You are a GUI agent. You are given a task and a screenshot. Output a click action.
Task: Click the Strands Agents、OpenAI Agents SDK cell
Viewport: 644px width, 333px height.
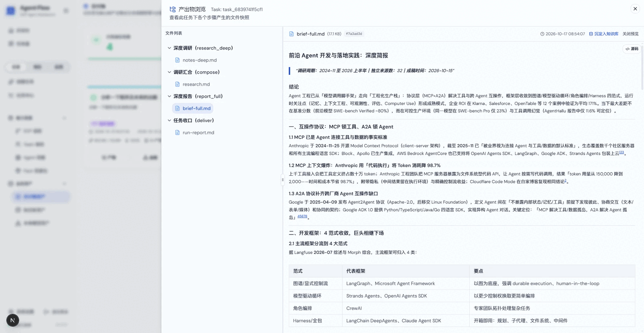tap(405, 296)
